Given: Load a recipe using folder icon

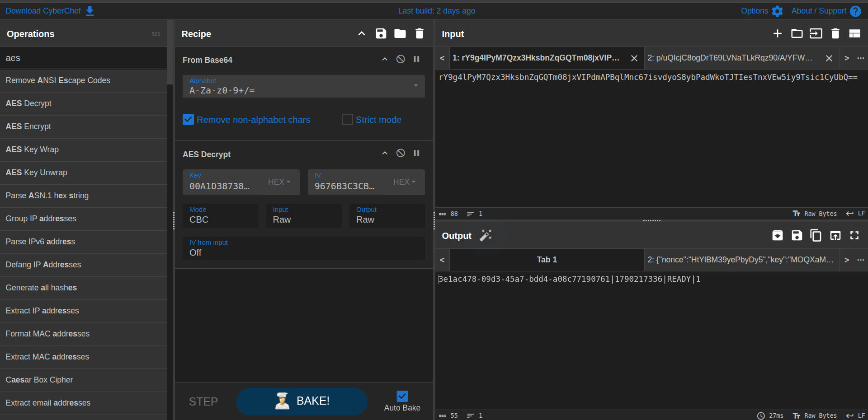Looking at the screenshot, I should point(400,33).
